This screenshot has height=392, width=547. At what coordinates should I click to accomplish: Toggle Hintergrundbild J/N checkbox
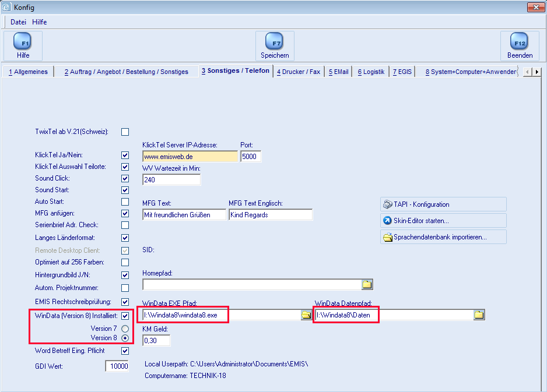click(x=125, y=275)
